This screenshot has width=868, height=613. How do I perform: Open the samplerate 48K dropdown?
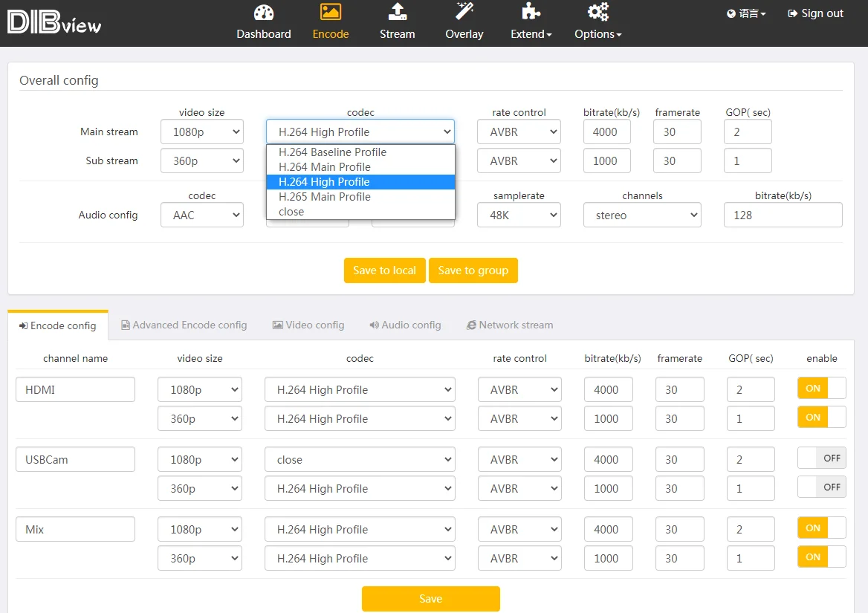coord(519,215)
